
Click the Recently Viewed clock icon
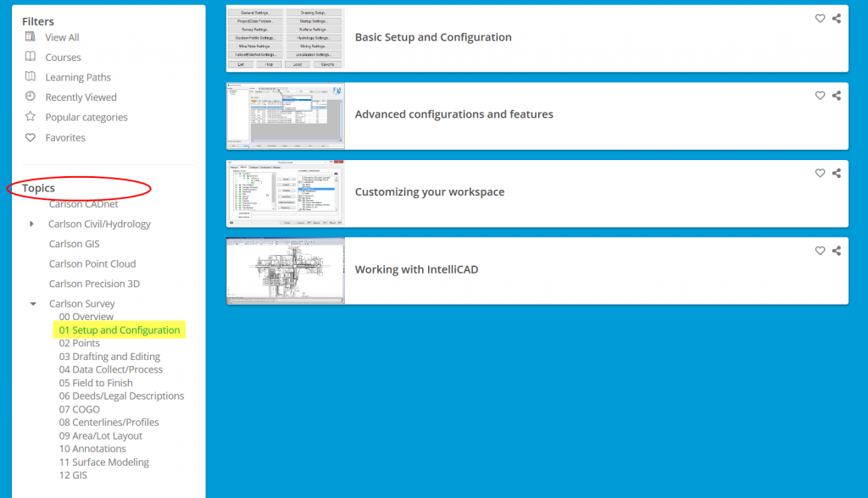coord(31,97)
